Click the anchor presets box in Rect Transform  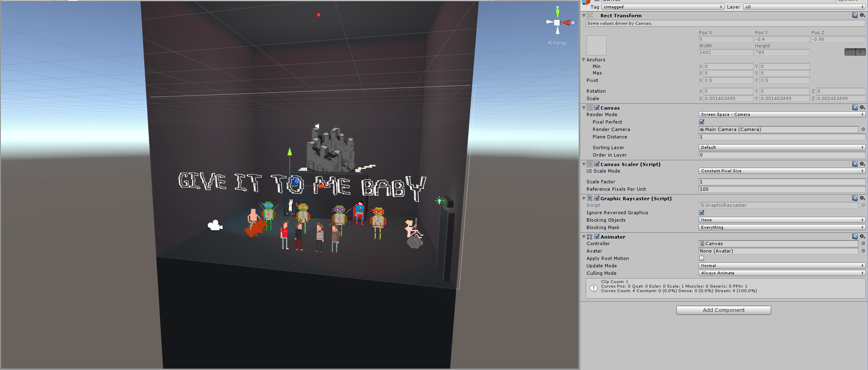(596, 45)
